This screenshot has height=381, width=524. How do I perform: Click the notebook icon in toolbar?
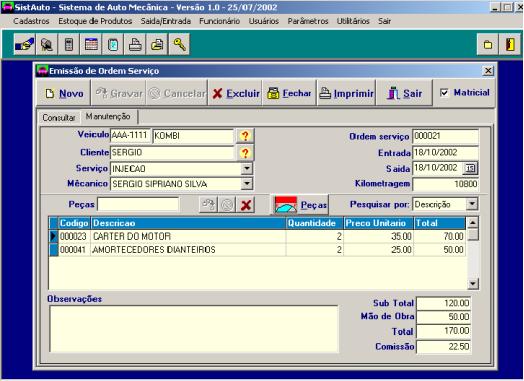click(113, 44)
